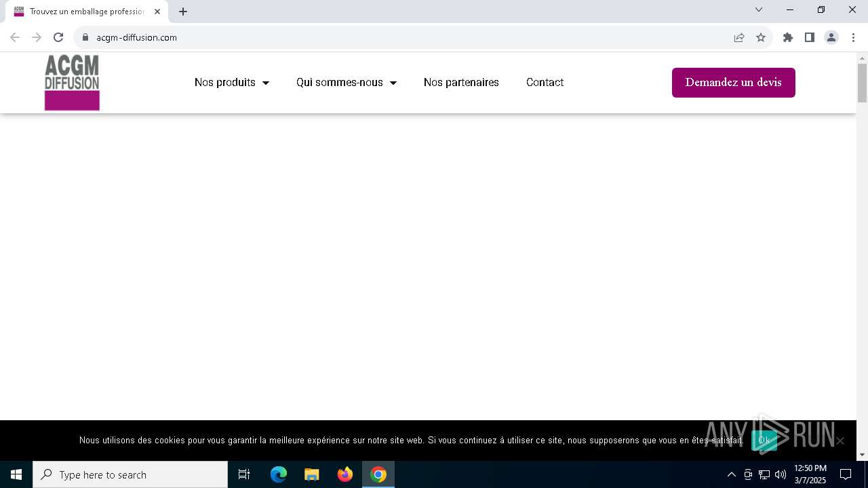Reload the page
The width and height of the screenshot is (868, 488).
coord(58,37)
